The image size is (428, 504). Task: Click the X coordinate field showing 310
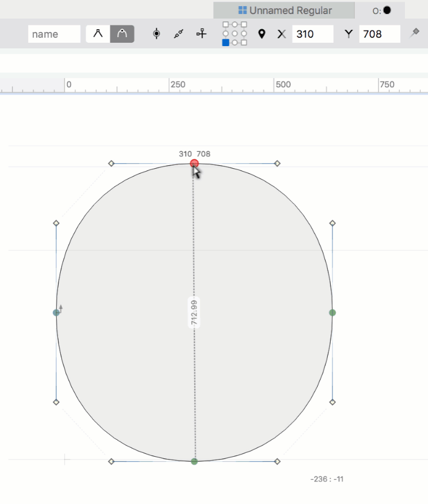pos(313,34)
